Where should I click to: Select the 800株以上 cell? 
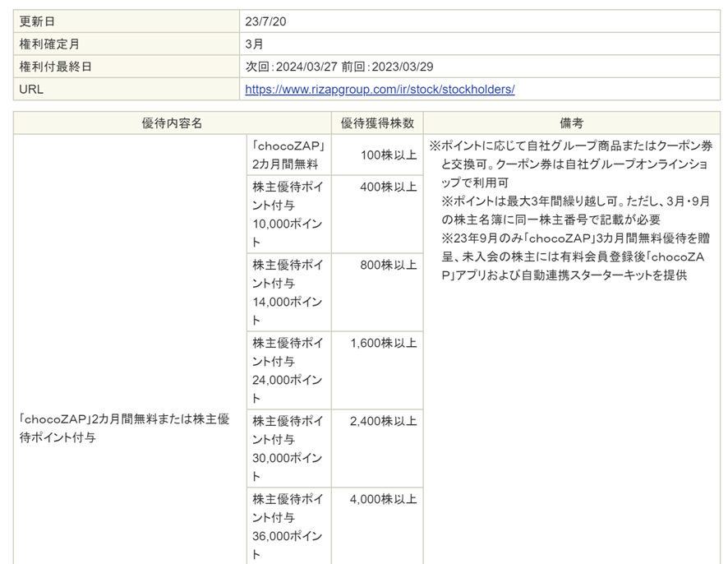(377, 292)
